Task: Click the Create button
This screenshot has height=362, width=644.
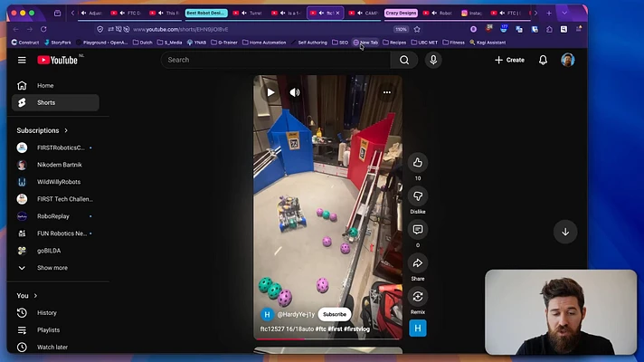Action: pyautogui.click(x=509, y=60)
